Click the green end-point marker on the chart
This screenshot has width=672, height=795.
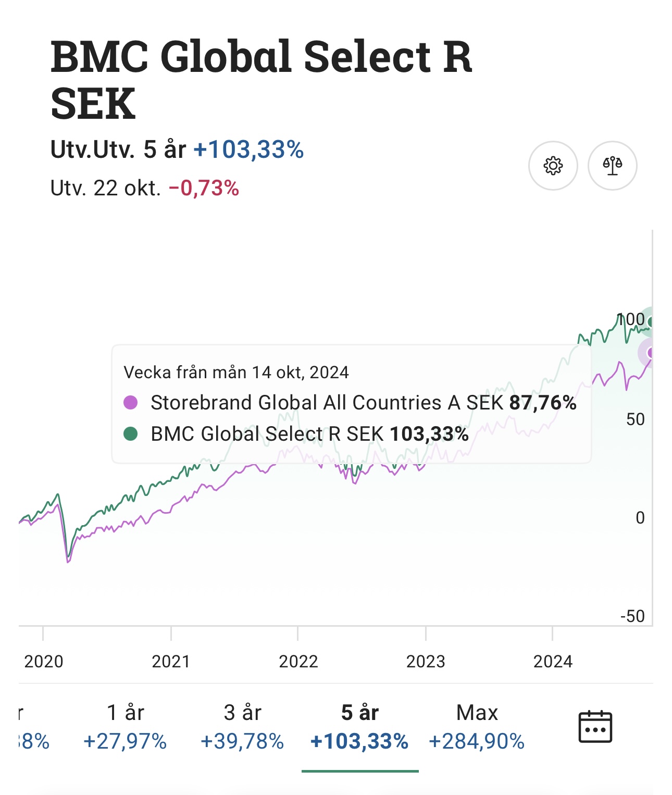(x=650, y=321)
